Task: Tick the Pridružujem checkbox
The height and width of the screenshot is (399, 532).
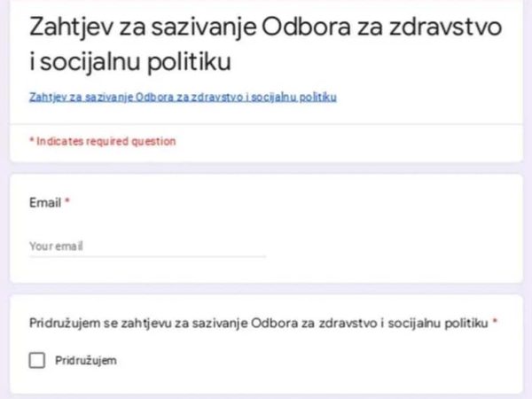Action: 36,360
